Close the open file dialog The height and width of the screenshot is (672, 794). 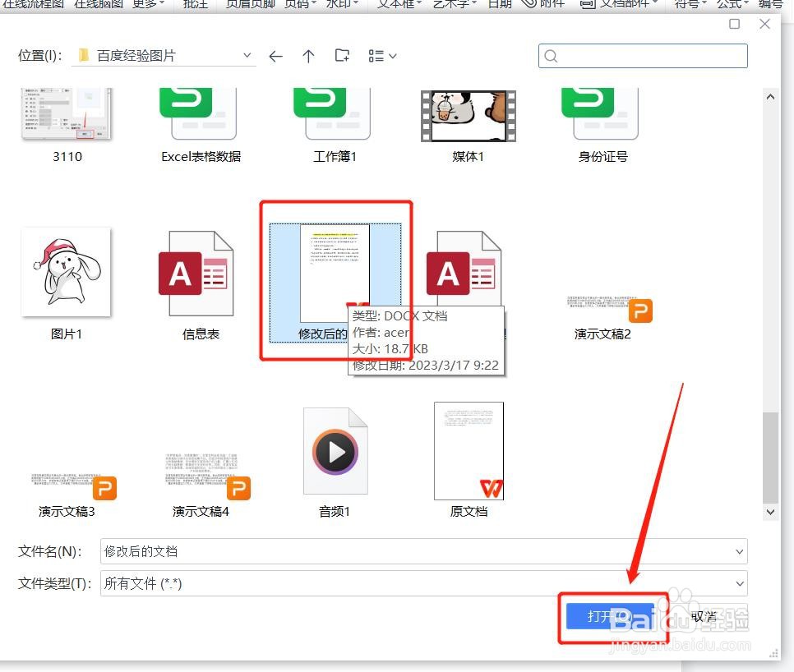[764, 24]
